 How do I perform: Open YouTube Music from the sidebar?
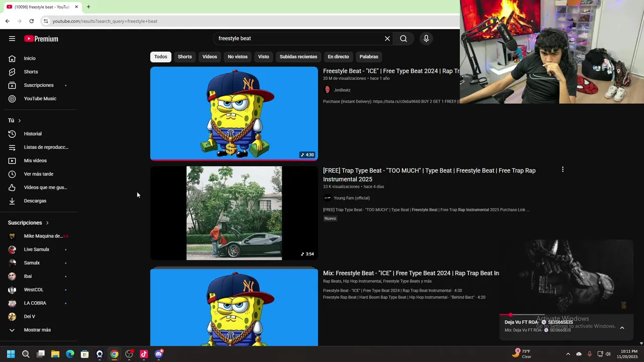coord(40,99)
